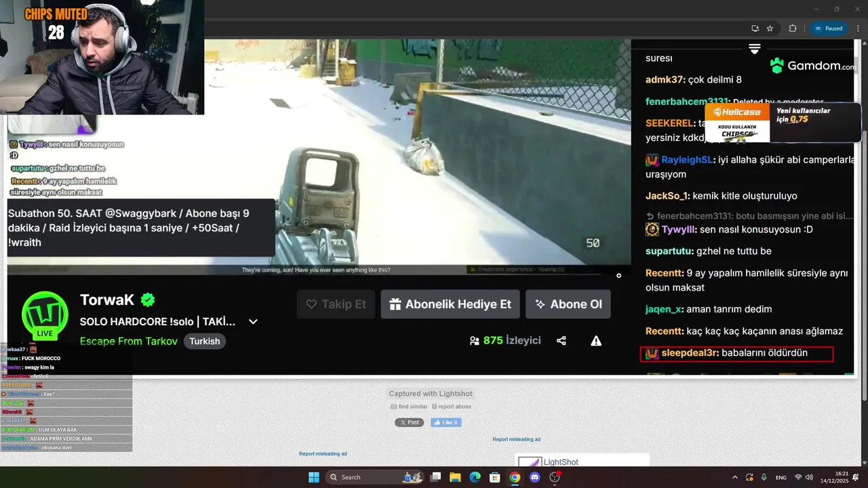Click the share icon beside viewer count

561,341
